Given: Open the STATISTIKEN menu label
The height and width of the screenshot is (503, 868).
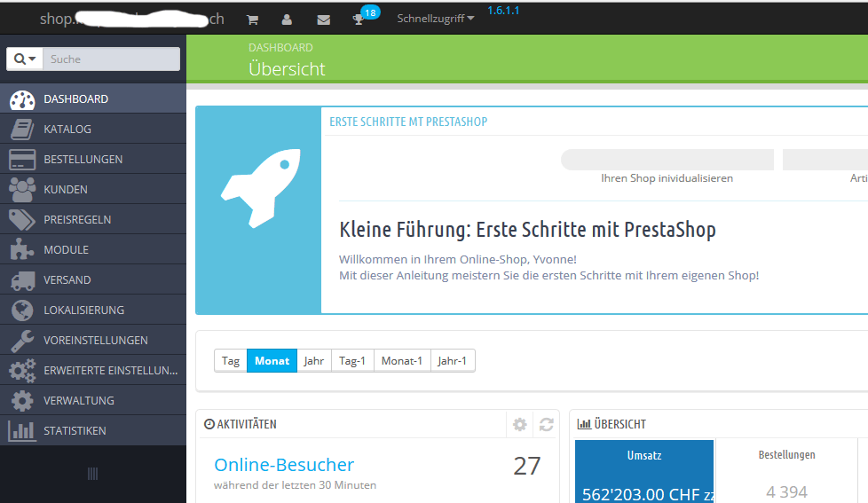Looking at the screenshot, I should pyautogui.click(x=75, y=430).
